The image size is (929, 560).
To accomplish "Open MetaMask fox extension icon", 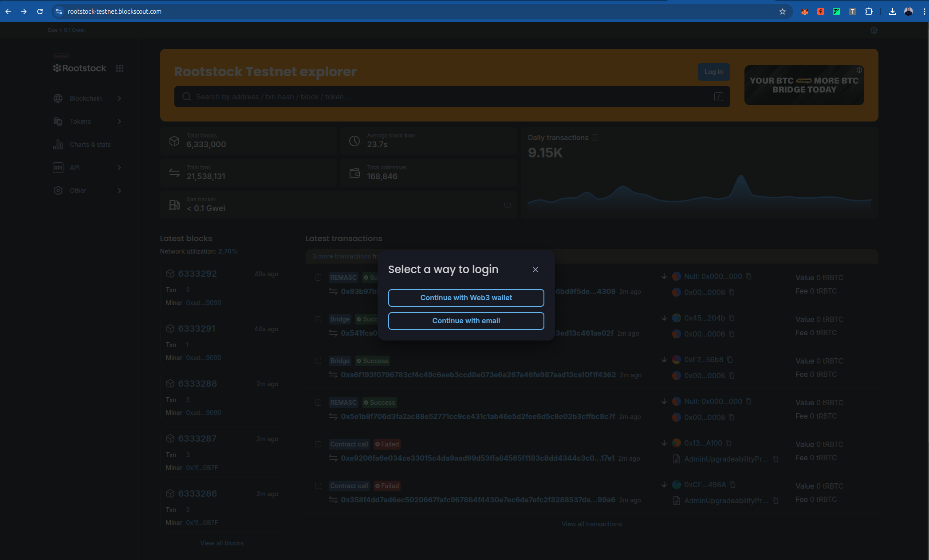I will 804,12.
